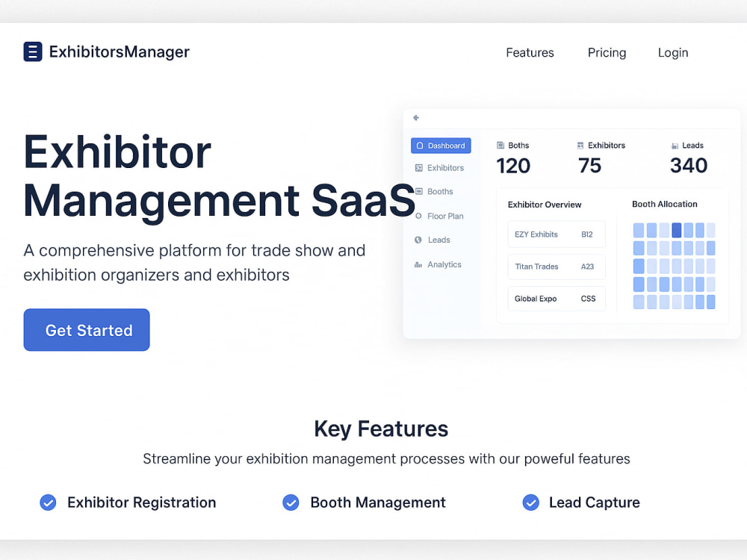Click the Exhibitor Registration feature label

click(x=141, y=503)
